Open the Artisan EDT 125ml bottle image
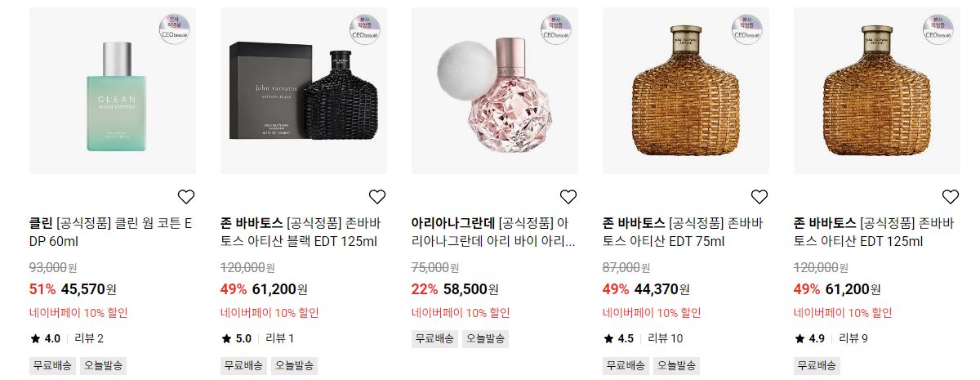Screen dimensions: 980x380 877,91
